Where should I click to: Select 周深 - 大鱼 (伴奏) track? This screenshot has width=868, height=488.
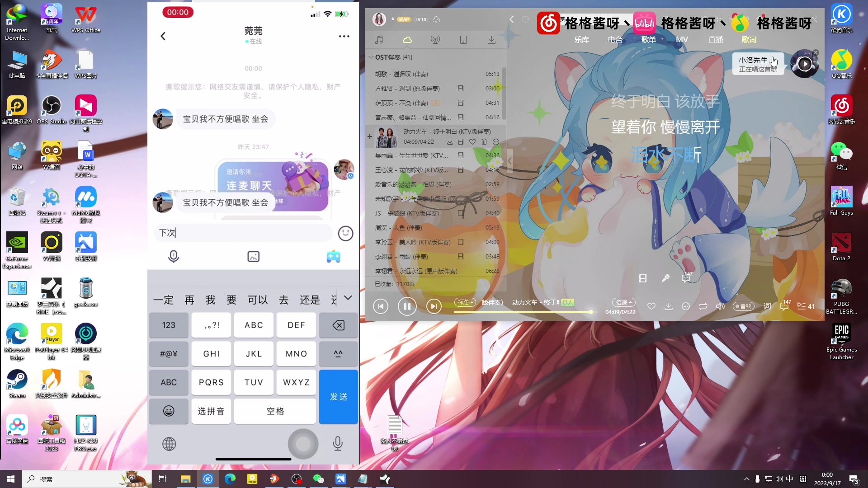point(436,228)
